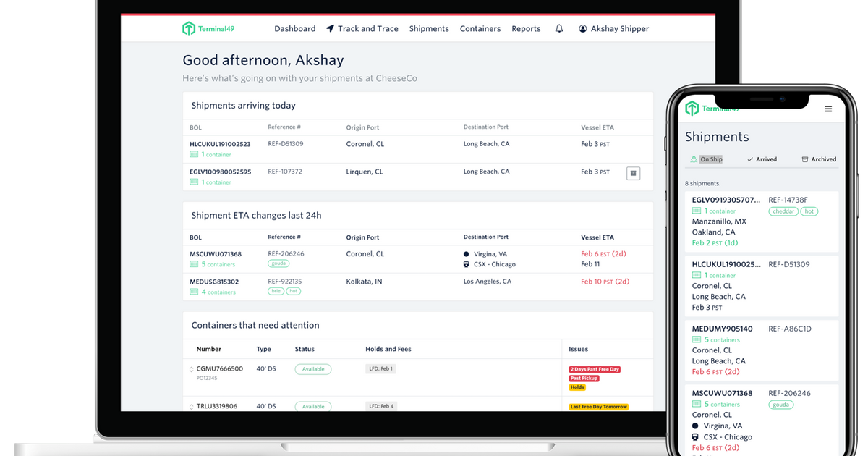Viewport: 868px width, 456px height.
Task: Toggle the On Ship shipment filter
Action: (711, 159)
